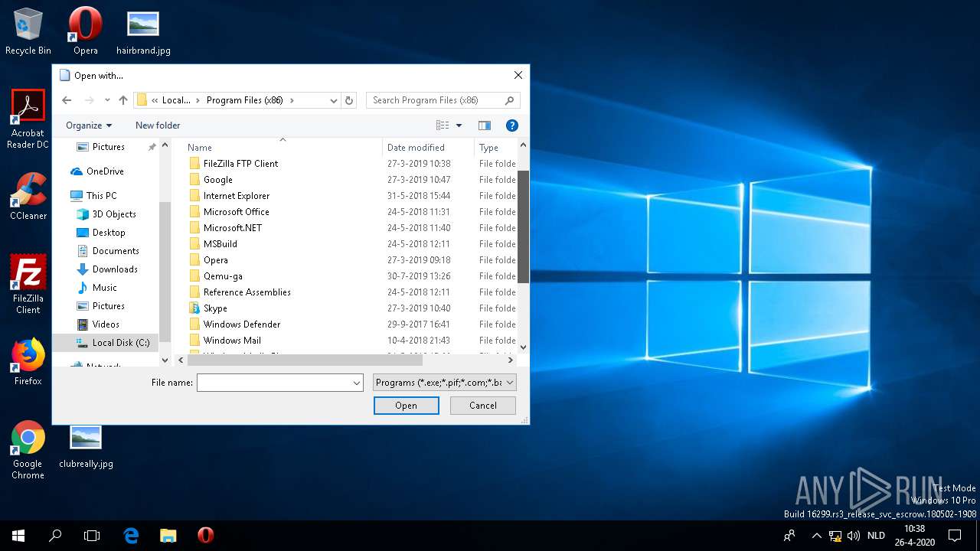This screenshot has height=551, width=980.
Task: Select This PC in the navigation pane
Action: click(101, 196)
